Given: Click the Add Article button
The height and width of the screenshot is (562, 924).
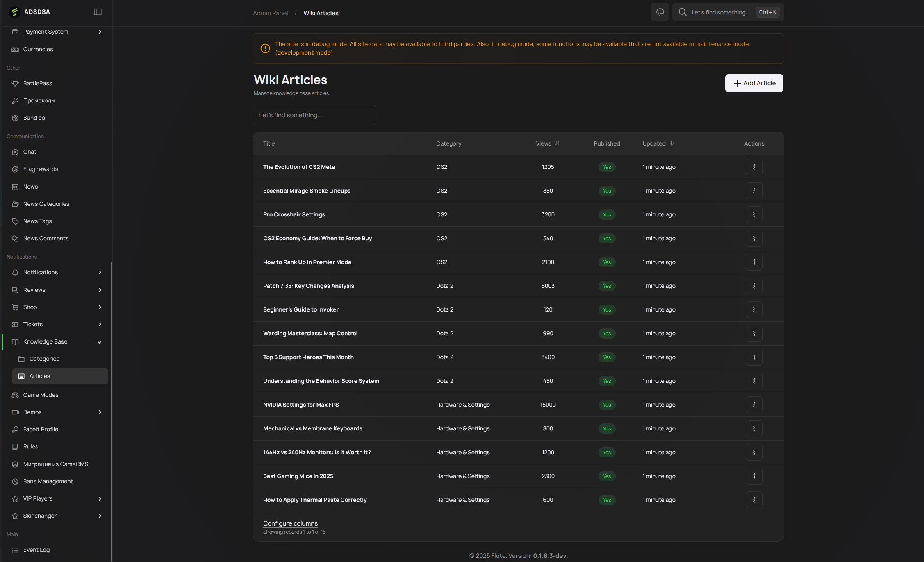Looking at the screenshot, I should 754,83.
